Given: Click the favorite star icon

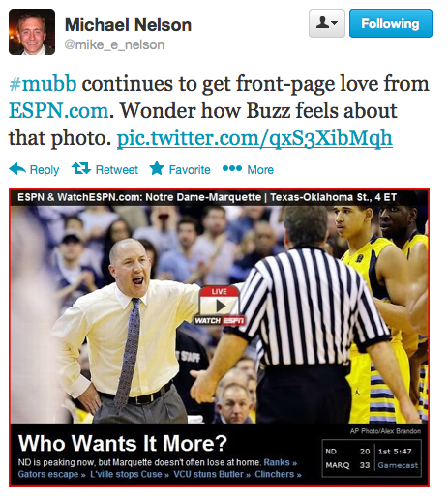Looking at the screenshot, I should coord(157,168).
